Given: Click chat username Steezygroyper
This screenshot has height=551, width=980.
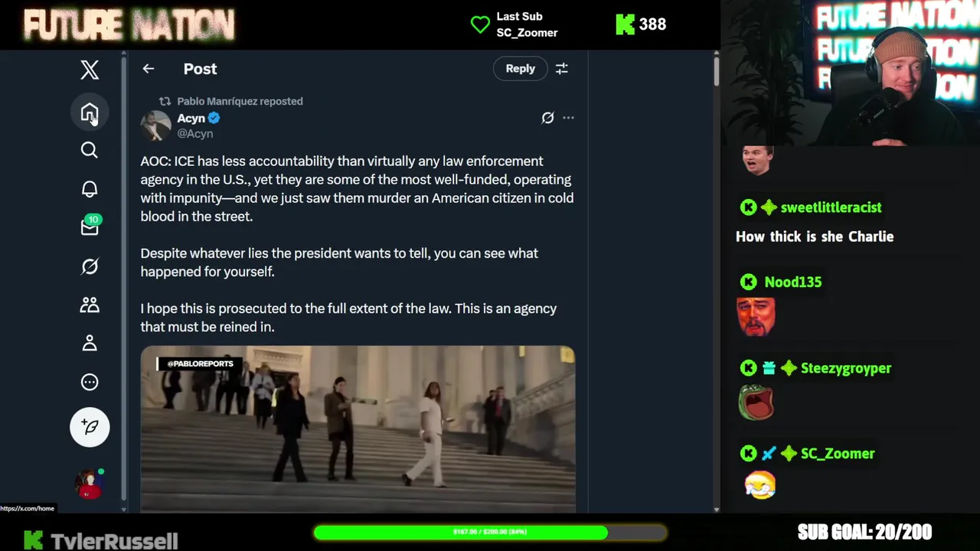Looking at the screenshot, I should click(846, 368).
